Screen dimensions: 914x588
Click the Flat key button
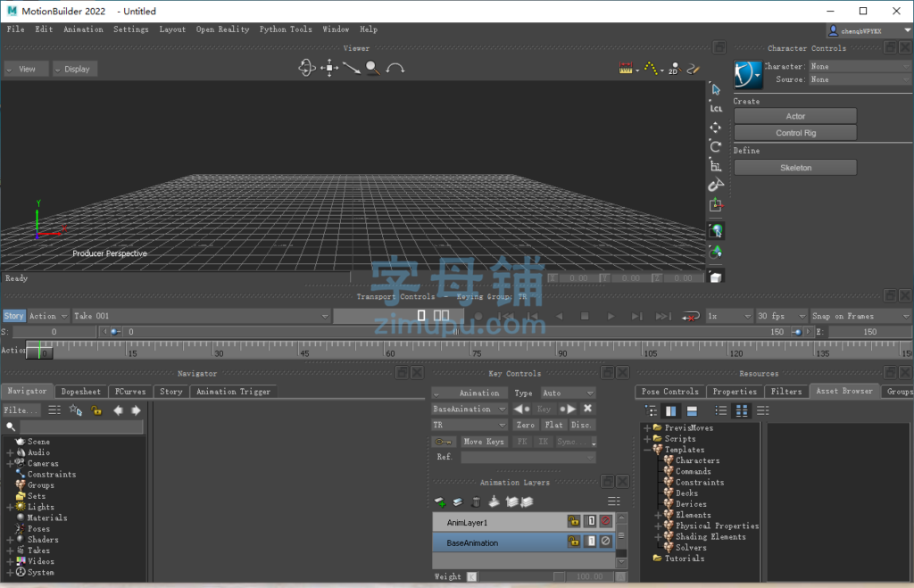(x=553, y=425)
